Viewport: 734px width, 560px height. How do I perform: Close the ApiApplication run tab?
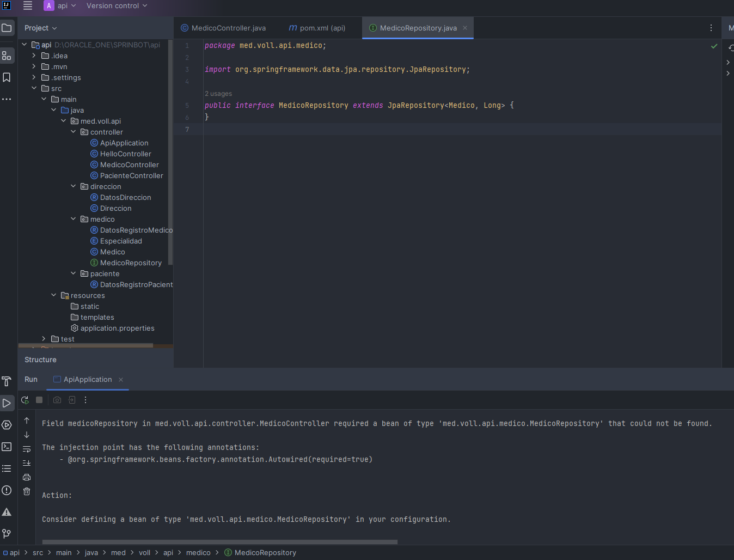[121, 380]
